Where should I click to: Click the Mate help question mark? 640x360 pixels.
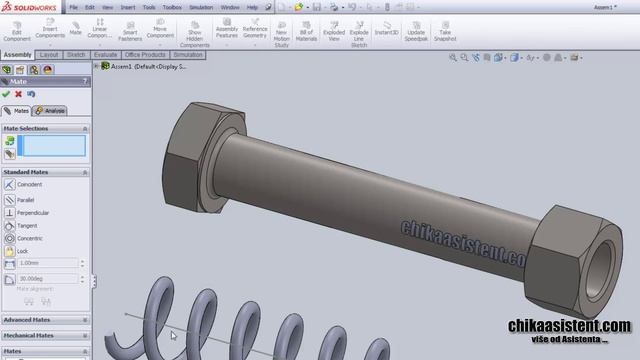(85, 81)
